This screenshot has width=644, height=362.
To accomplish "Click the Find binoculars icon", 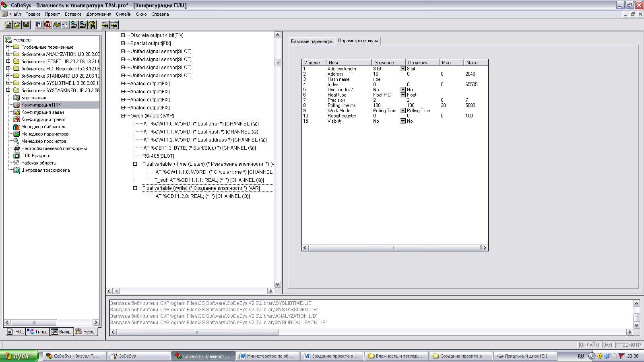I will pyautogui.click(x=105, y=25).
